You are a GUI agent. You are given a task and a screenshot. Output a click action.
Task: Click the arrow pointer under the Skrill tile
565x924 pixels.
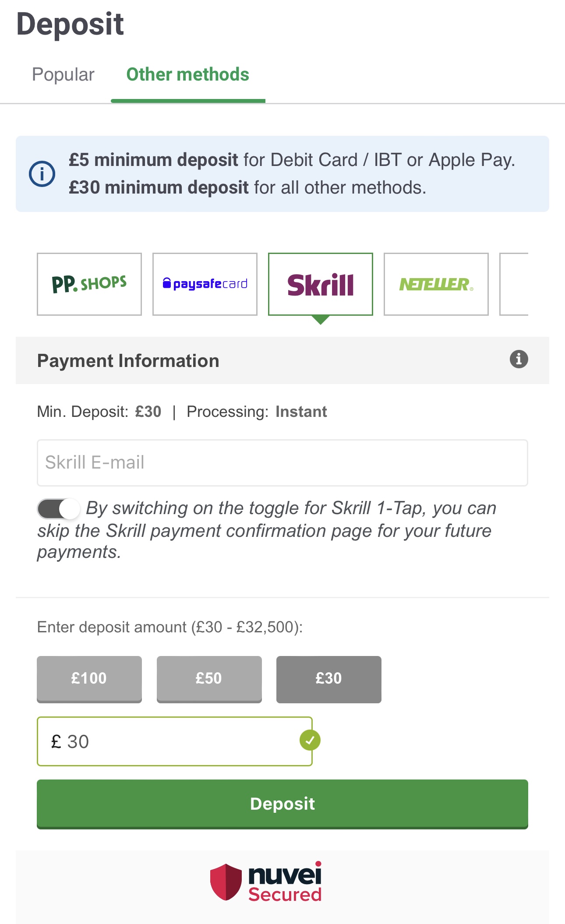click(321, 319)
